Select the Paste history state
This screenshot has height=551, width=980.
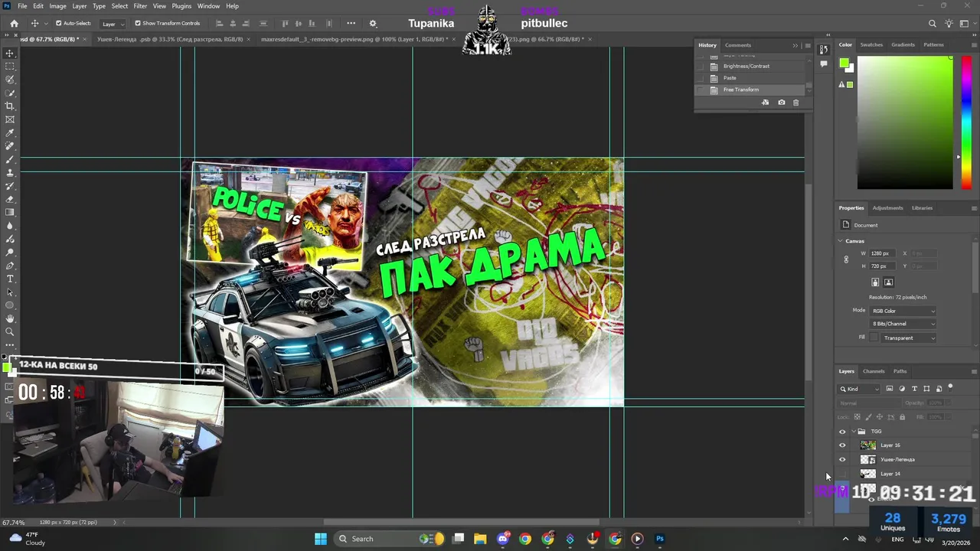point(750,78)
